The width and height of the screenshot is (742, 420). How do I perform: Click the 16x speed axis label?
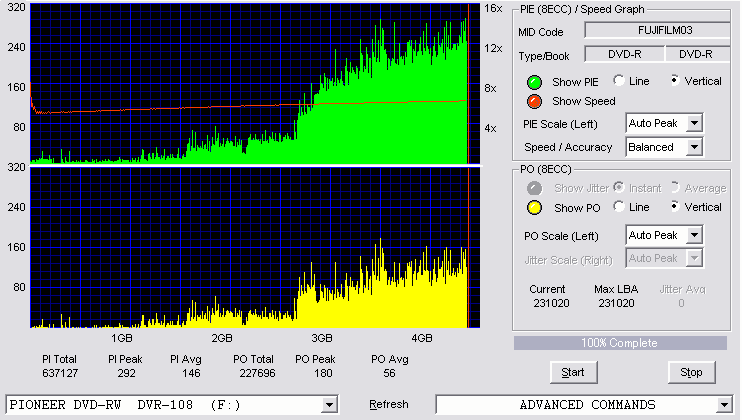pyautogui.click(x=493, y=9)
